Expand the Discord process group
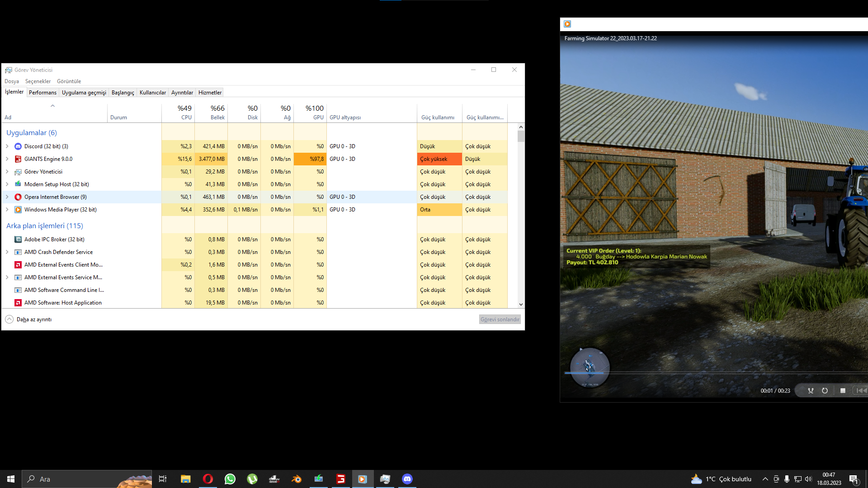The height and width of the screenshot is (488, 868). pyautogui.click(x=7, y=146)
